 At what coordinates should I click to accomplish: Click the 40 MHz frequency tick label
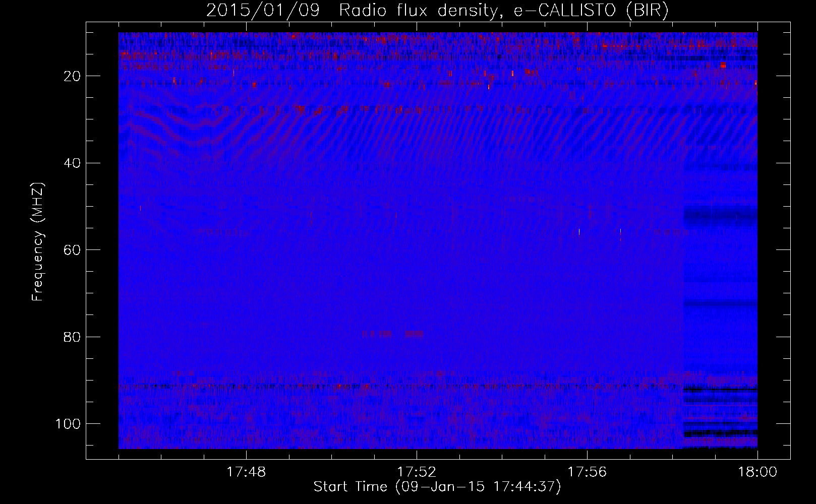[x=72, y=163]
